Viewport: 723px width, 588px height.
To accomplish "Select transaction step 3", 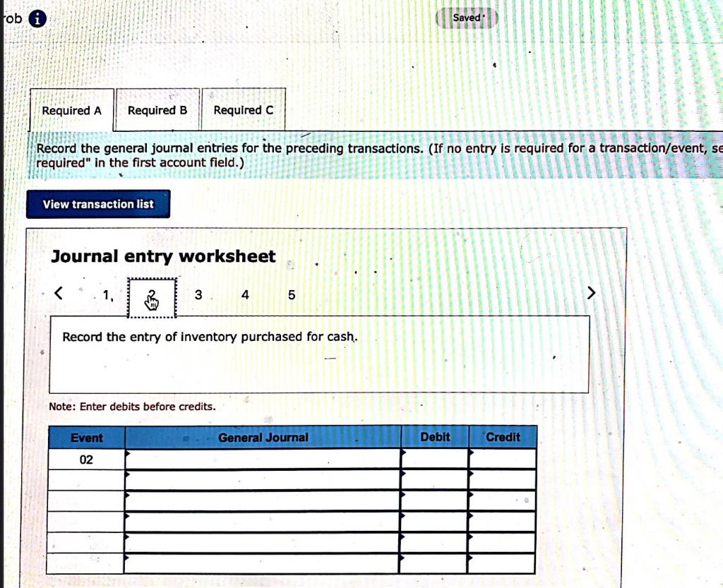I will [198, 294].
